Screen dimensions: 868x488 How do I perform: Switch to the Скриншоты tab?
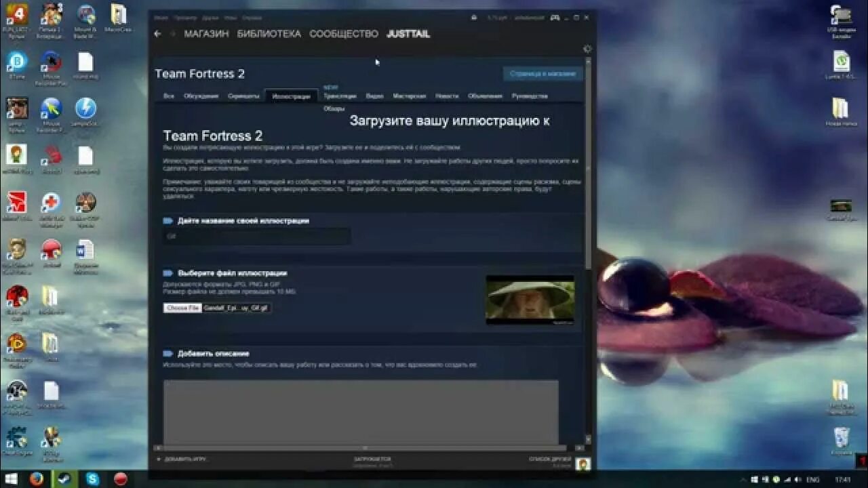pyautogui.click(x=243, y=96)
